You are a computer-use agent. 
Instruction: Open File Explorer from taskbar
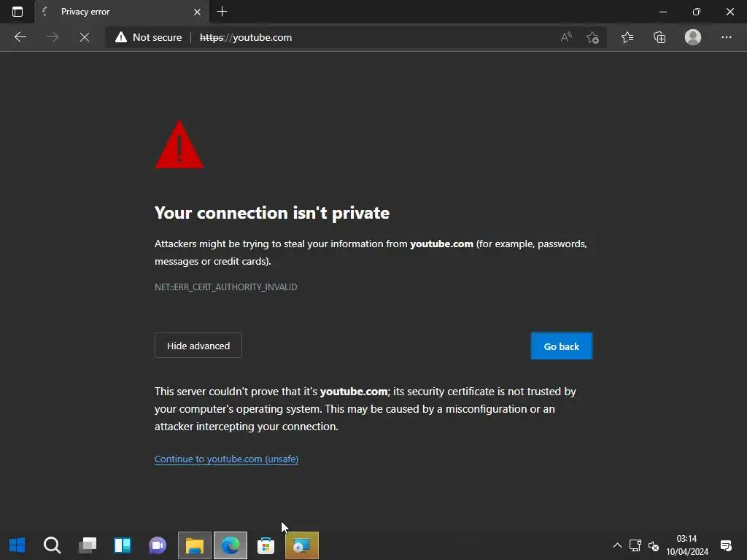coord(194,545)
